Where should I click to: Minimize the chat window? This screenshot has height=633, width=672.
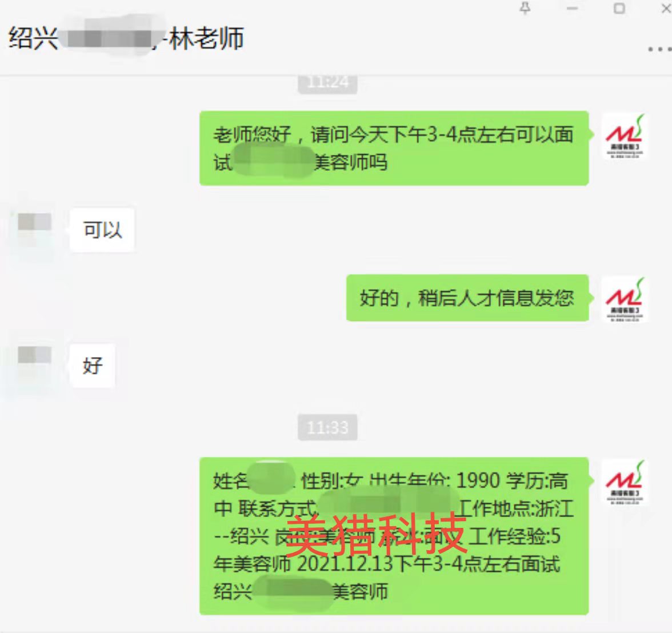click(572, 8)
